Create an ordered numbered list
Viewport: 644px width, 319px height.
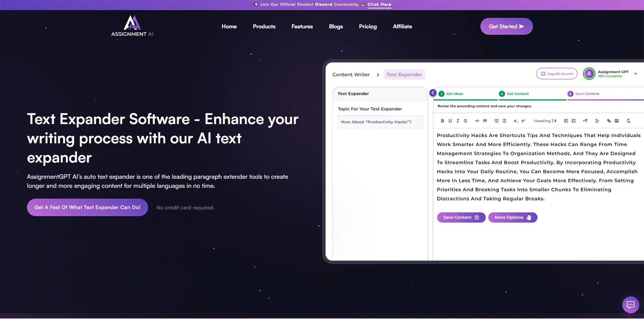tap(497, 121)
